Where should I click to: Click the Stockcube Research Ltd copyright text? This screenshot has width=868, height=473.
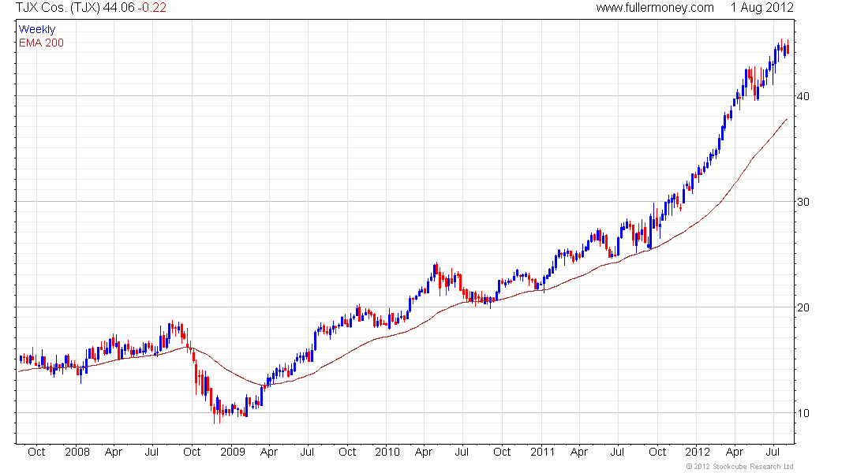(739, 467)
